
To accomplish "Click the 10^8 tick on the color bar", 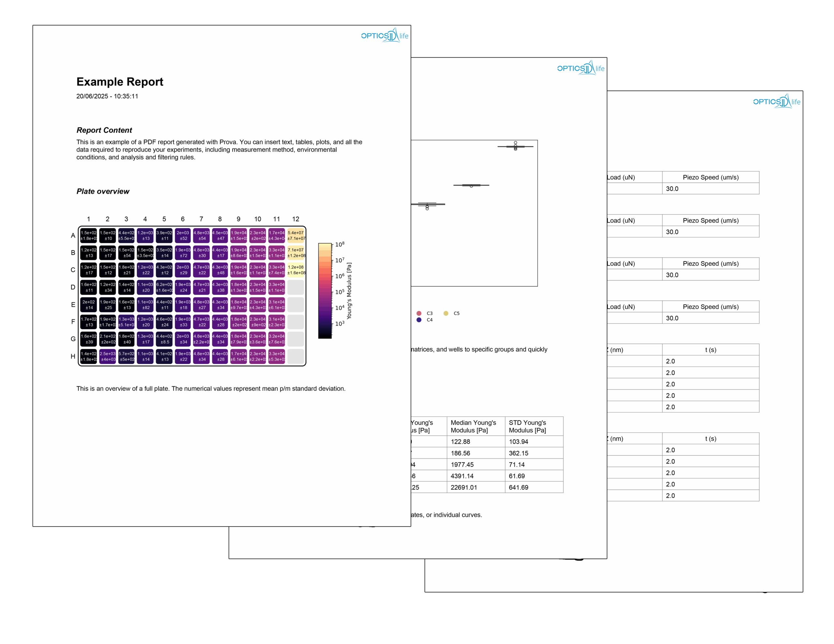I will point(340,244).
